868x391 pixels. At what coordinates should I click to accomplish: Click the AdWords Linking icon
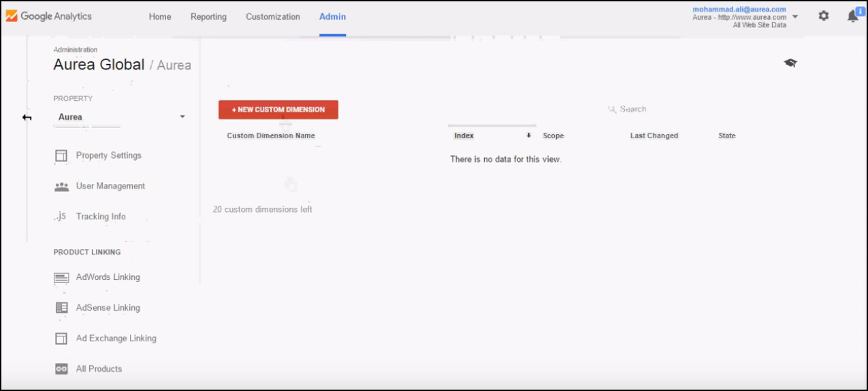pyautogui.click(x=61, y=278)
